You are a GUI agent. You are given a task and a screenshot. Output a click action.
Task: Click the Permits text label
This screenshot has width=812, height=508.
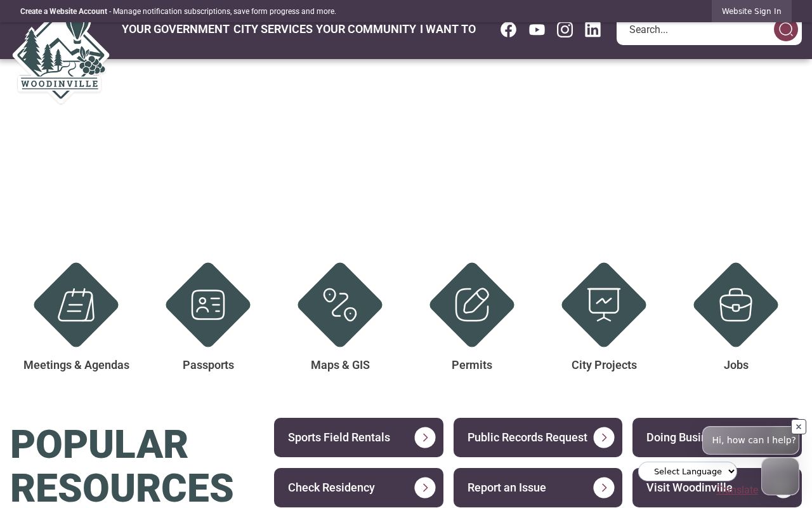tap(472, 365)
